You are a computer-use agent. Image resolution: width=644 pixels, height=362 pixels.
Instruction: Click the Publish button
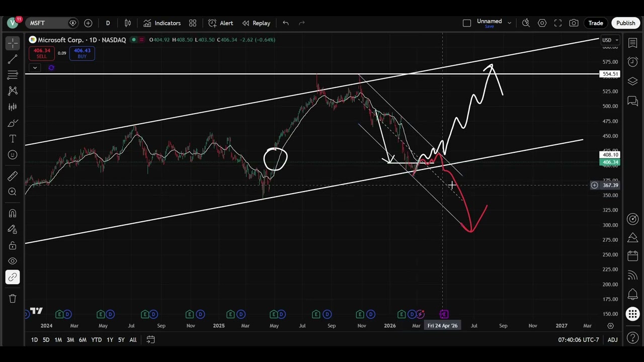(626, 23)
